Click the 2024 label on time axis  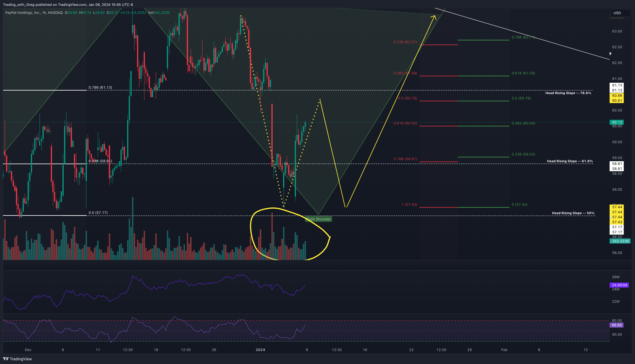[x=260, y=350]
